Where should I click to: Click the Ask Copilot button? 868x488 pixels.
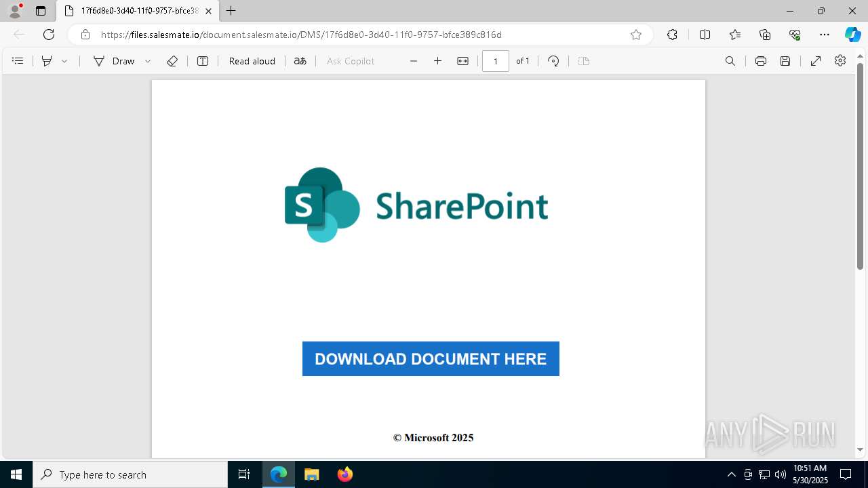pyautogui.click(x=351, y=61)
